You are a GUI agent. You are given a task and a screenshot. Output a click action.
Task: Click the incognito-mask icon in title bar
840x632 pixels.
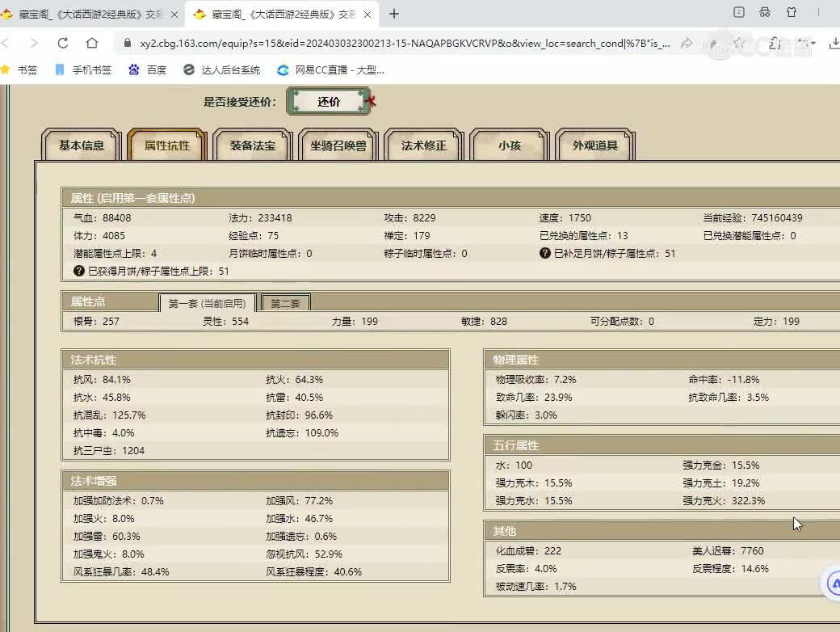point(765,12)
